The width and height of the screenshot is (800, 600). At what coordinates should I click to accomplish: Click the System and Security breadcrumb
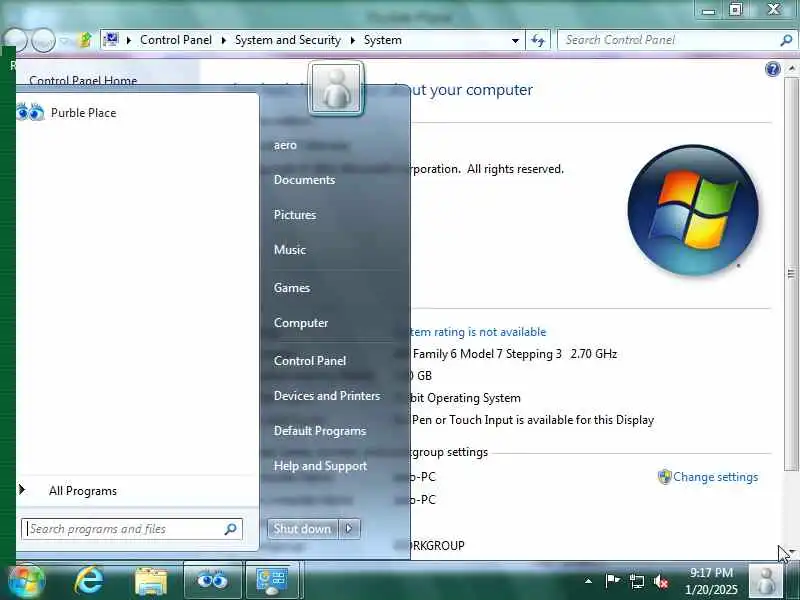288,40
